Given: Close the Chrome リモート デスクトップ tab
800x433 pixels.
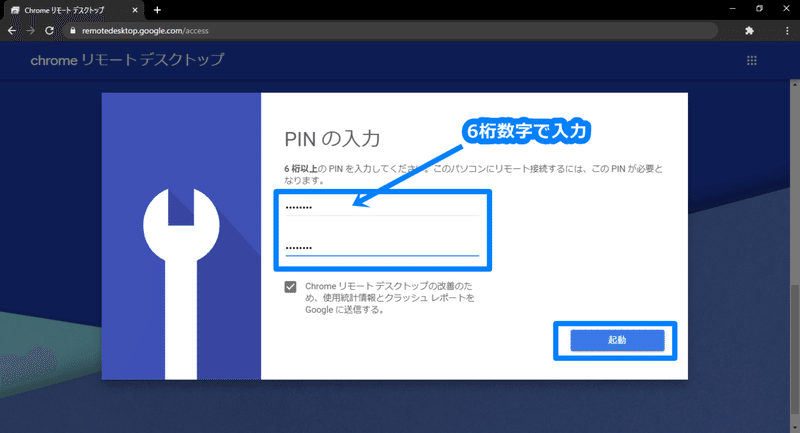Looking at the screenshot, I should [135, 10].
